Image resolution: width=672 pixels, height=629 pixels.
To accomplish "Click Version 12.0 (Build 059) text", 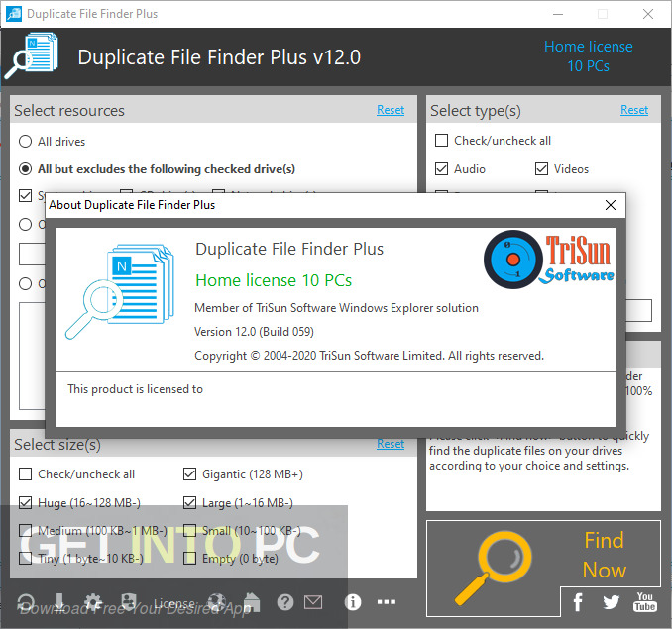I will click(x=254, y=332).
